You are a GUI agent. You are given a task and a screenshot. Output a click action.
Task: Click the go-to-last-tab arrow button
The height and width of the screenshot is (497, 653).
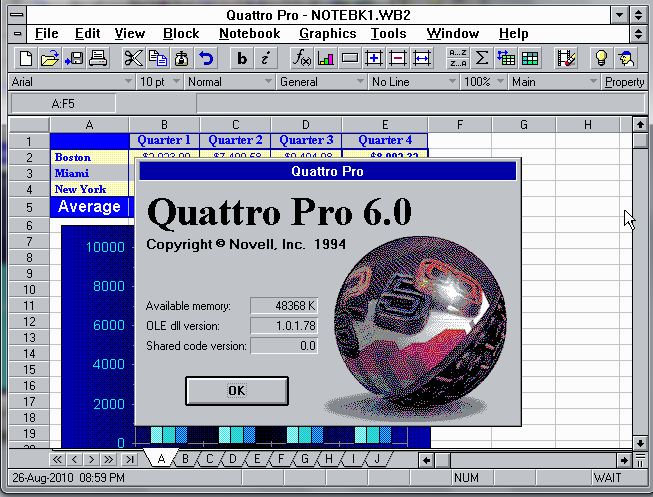130,460
